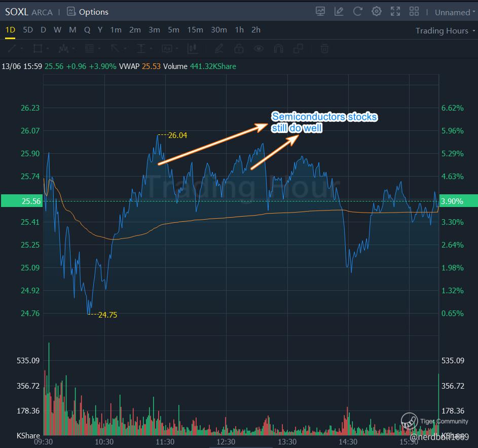Select the 2m interval
Viewport: 478px width, 448px height.
coord(135,30)
